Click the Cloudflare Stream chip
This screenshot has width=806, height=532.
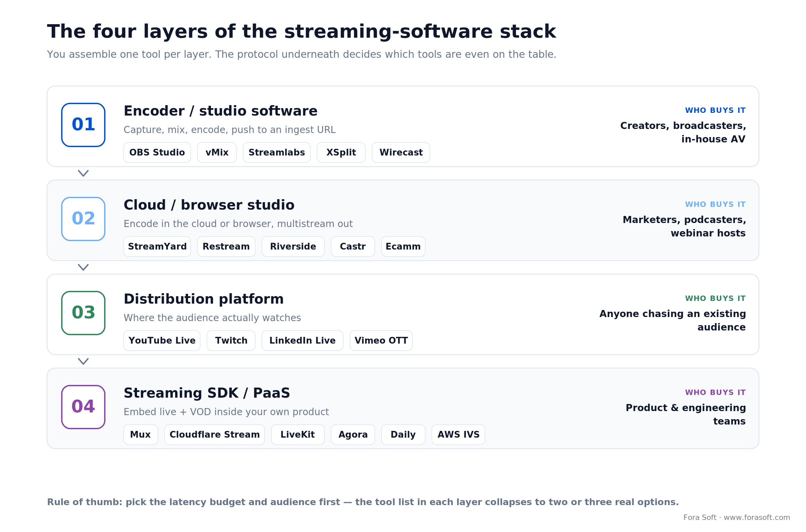point(214,435)
